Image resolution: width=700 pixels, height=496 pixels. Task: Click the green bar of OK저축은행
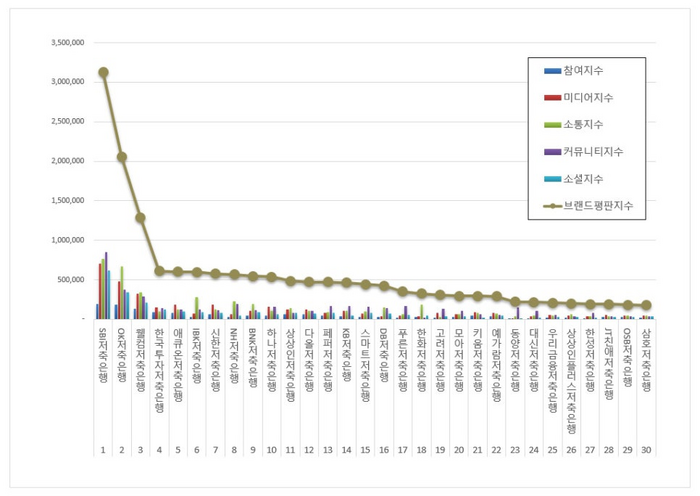(122, 292)
